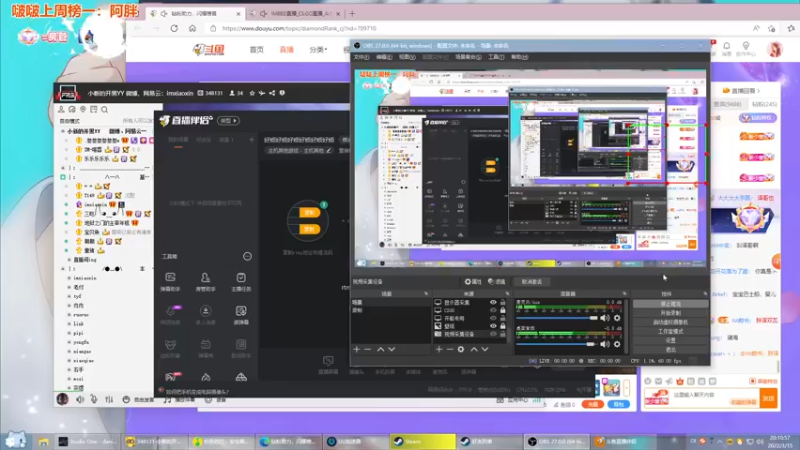Toggle visibility eye of third OBS source
Image resolution: width=800 pixels, height=450 pixels.
pos(493,318)
